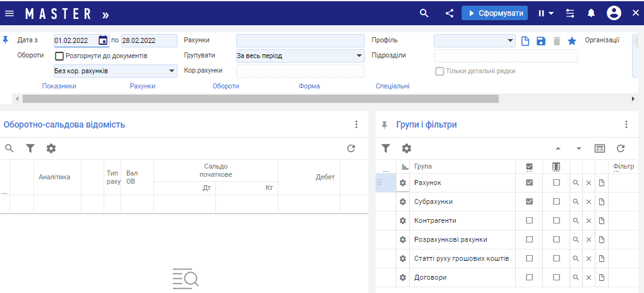Check the Контрагенти group checkbox
Viewport: 644px width, 293px height.
529,220
